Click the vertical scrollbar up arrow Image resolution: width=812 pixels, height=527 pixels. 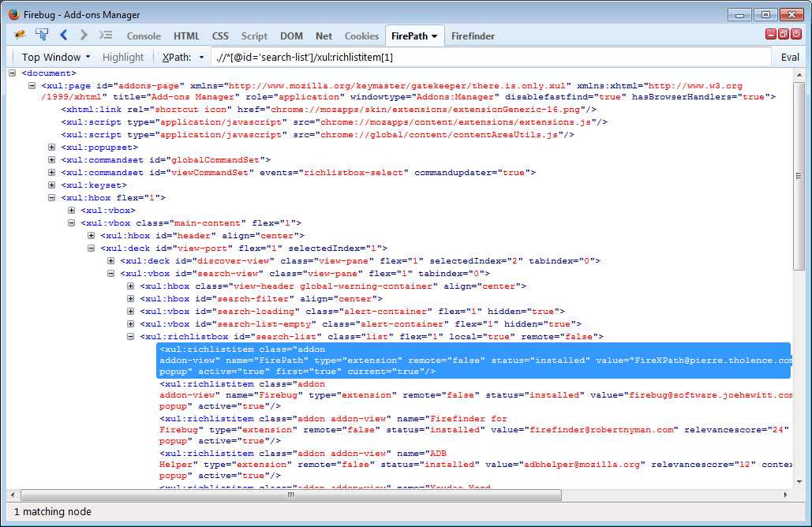[799, 75]
